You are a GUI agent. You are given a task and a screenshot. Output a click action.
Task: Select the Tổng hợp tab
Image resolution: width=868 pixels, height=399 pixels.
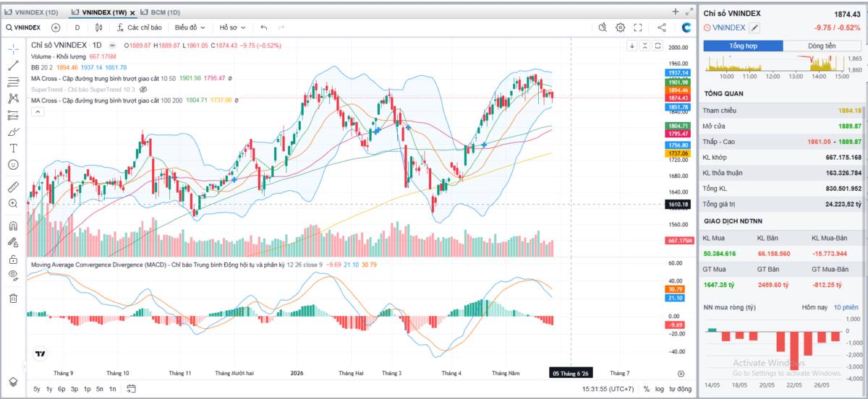coord(743,46)
